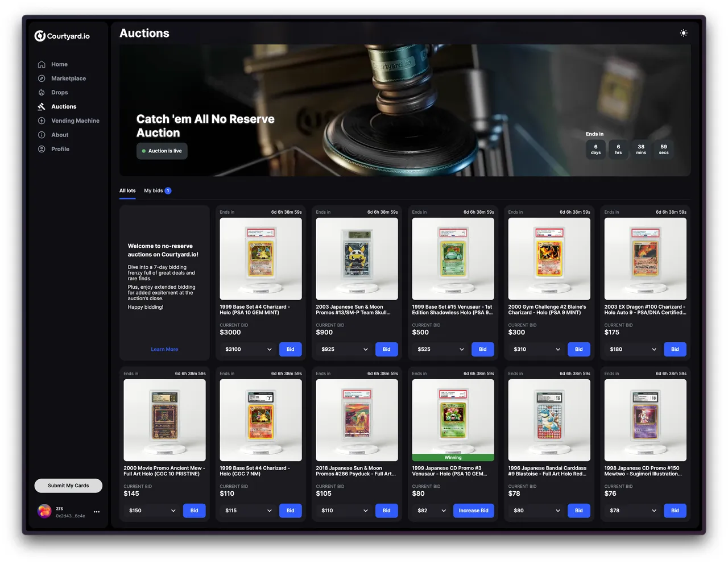Screen dimensions: 728x564
Task: Open bid amount dropdown showing $3100
Action: coord(249,349)
